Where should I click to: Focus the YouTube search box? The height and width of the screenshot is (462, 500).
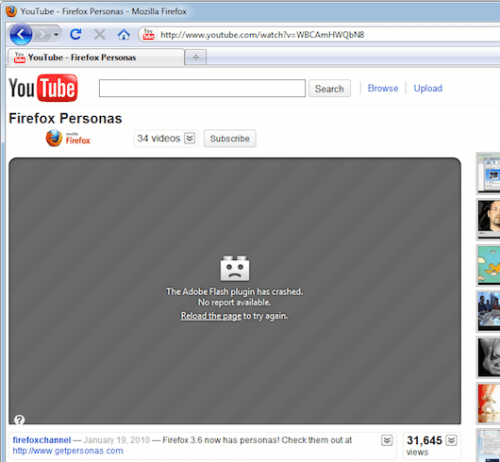(x=202, y=88)
